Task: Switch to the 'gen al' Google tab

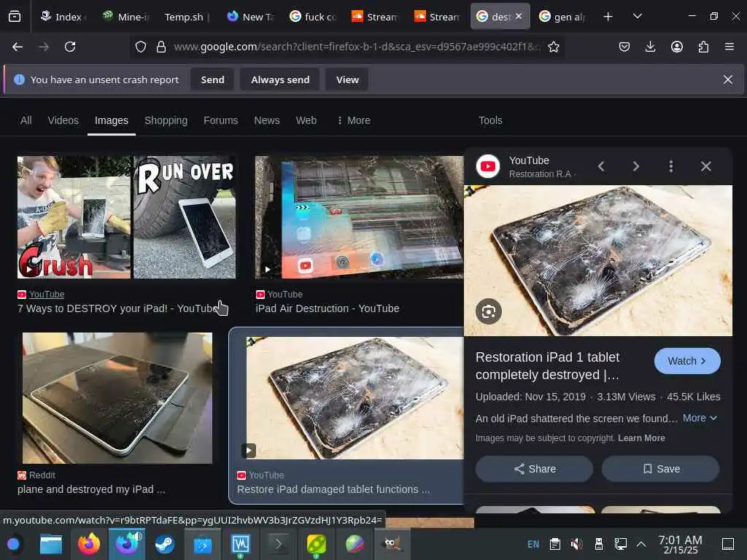Action: pyautogui.click(x=563, y=17)
